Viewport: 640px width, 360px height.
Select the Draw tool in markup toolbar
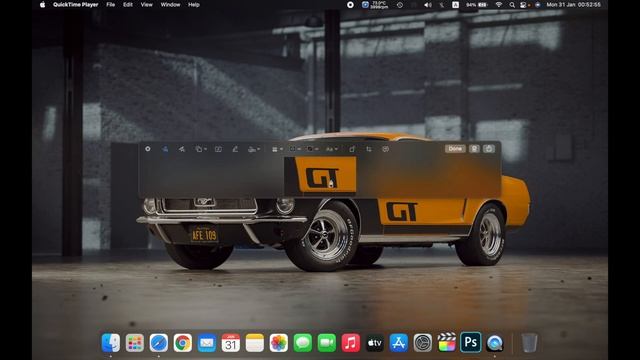182,149
